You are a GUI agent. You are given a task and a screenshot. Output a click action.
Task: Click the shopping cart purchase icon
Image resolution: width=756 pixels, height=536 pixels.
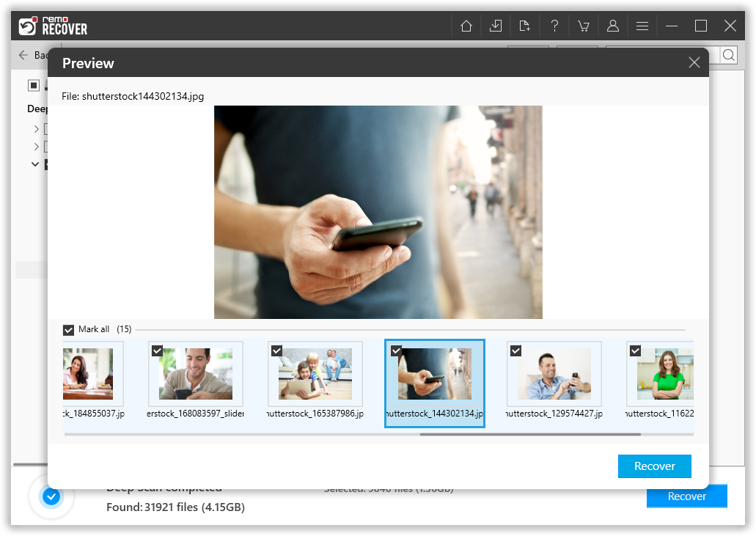pos(584,26)
